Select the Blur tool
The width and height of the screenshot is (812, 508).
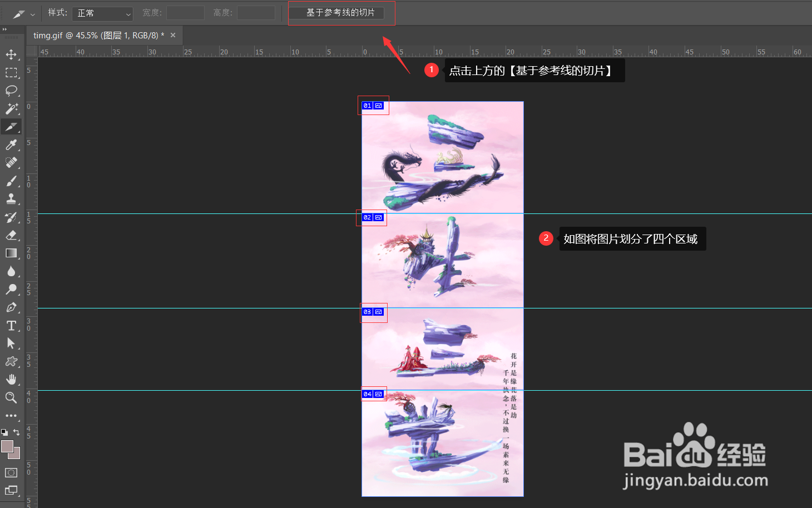point(11,271)
